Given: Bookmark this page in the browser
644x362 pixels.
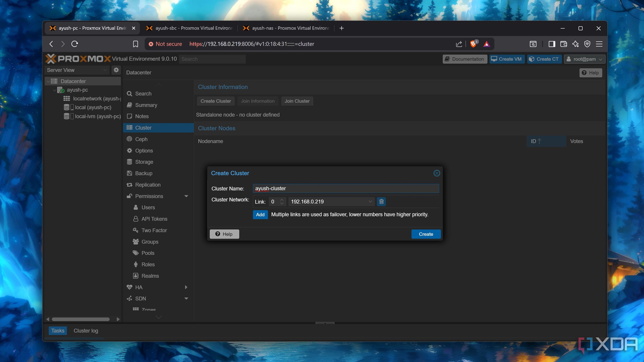Looking at the screenshot, I should [135, 44].
